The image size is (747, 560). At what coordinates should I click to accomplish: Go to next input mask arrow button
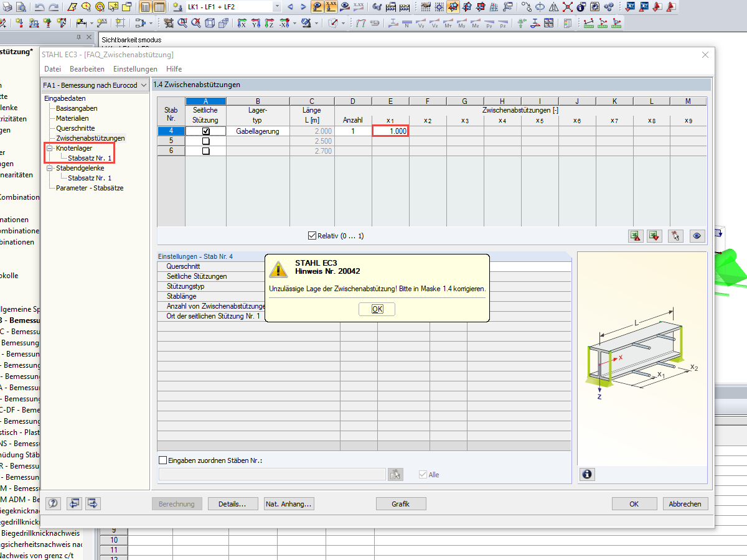pyautogui.click(x=93, y=503)
